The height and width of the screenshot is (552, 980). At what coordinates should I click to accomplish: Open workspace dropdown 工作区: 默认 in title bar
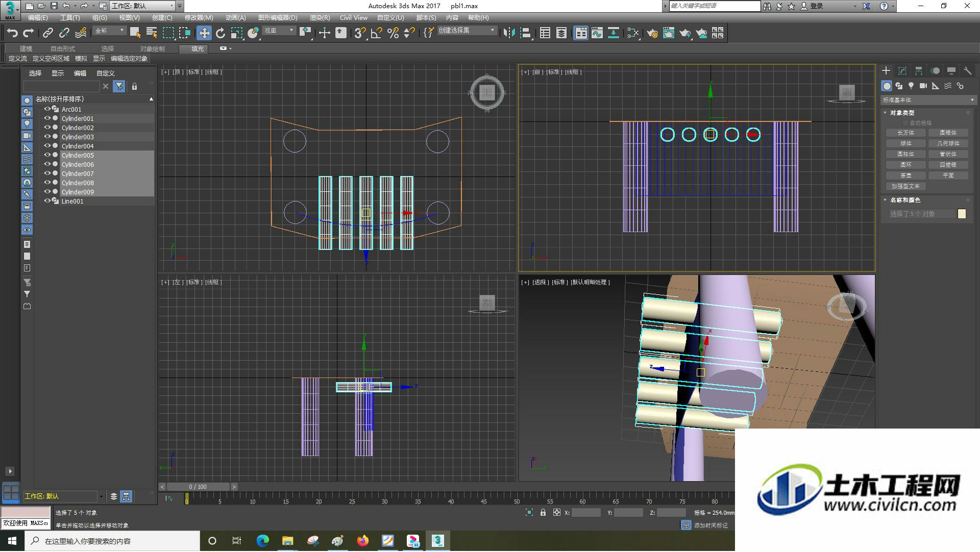tap(143, 6)
